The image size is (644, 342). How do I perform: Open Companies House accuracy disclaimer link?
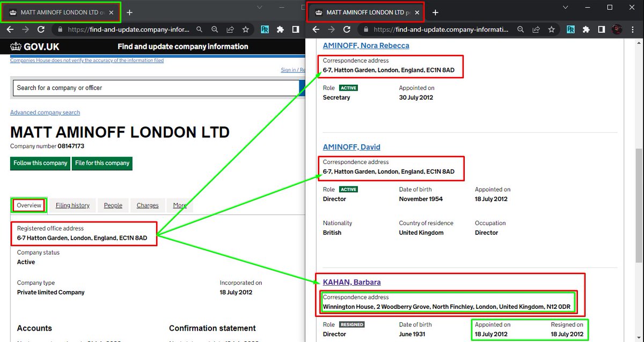[x=87, y=61]
